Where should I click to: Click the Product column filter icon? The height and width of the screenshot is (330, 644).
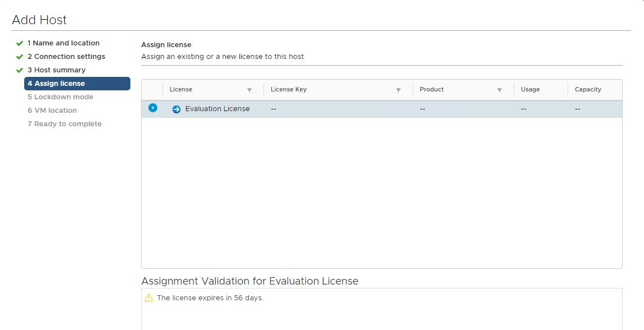point(500,90)
